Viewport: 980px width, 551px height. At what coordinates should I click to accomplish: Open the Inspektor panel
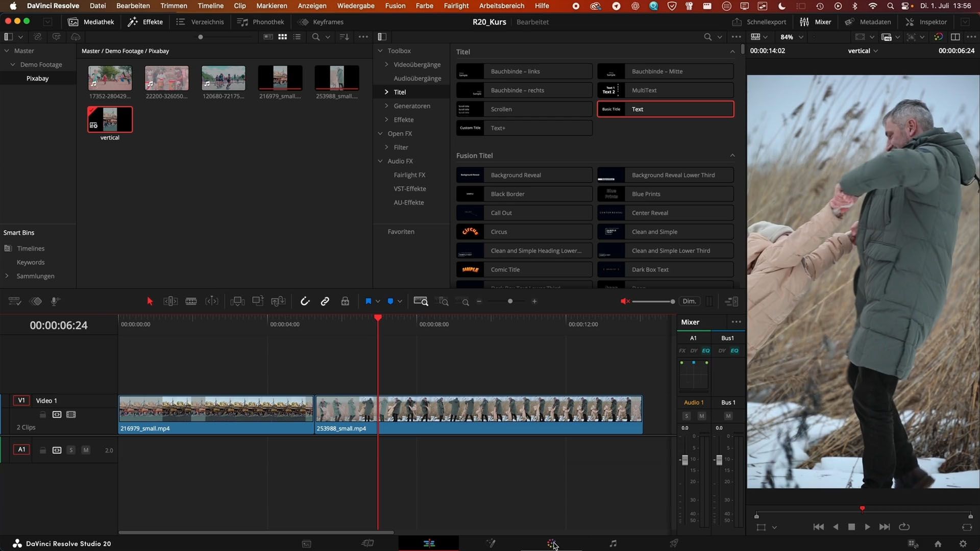coord(926,22)
